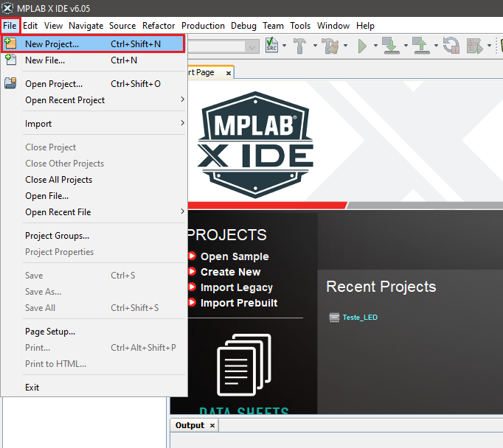Click the red arrow bullet beside Open Sample
503x448 pixels.
(x=192, y=256)
